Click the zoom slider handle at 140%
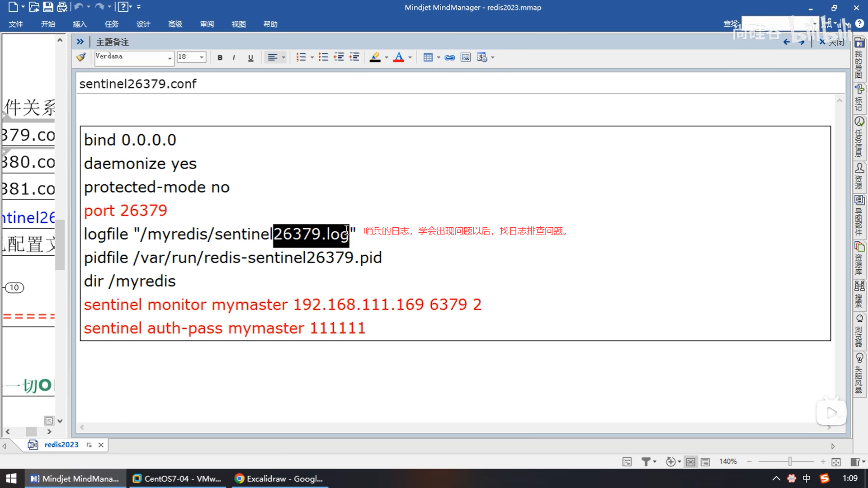Viewport: 868px width, 488px height. (790, 461)
